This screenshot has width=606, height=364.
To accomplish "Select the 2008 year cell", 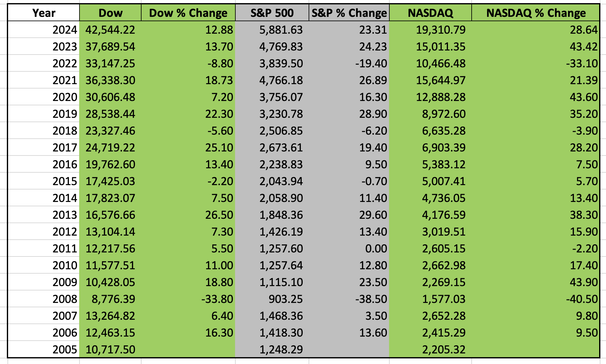I will click(x=44, y=299).
